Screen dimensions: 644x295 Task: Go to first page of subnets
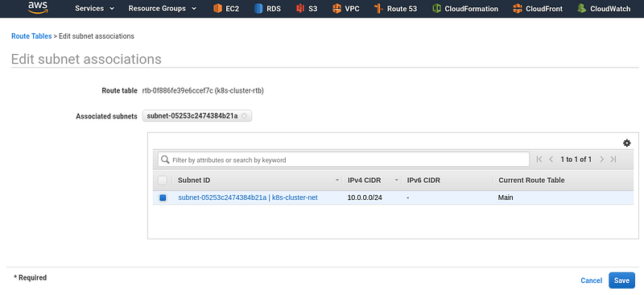[x=539, y=160]
